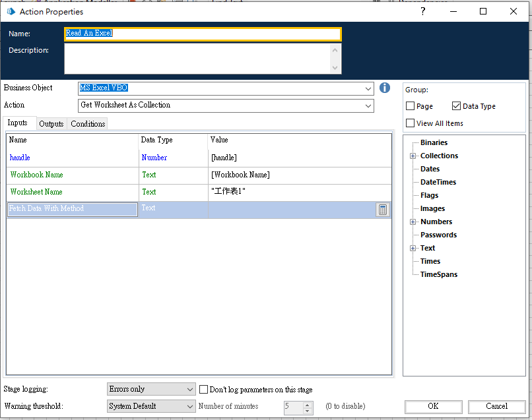The image size is (532, 420).
Task: Click the OK button
Action: (x=433, y=406)
